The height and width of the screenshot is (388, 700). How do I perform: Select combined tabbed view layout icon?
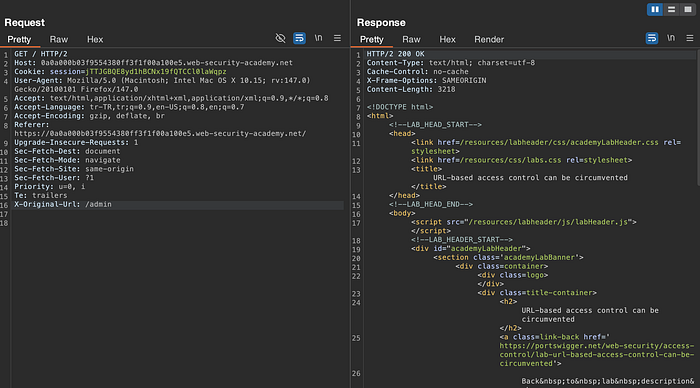point(688,9)
